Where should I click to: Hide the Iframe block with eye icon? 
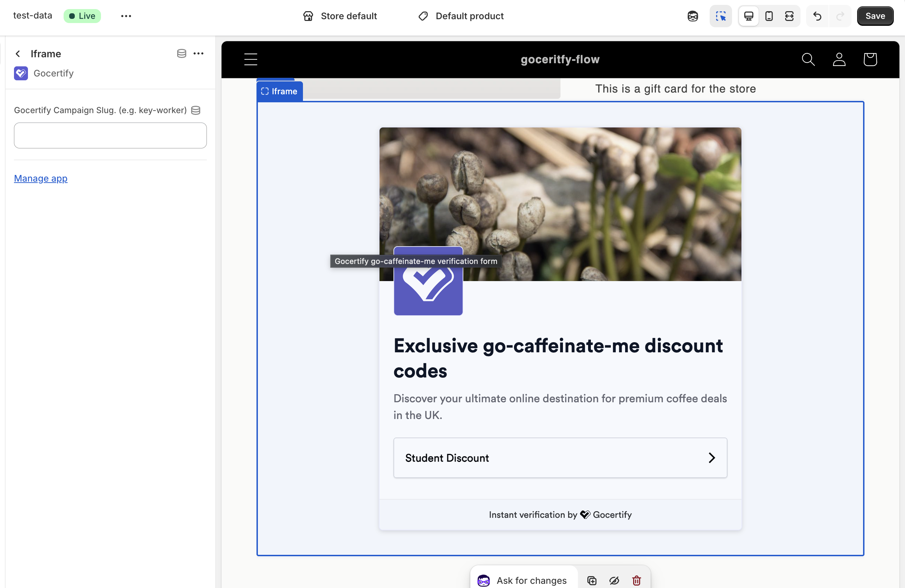coord(615,580)
